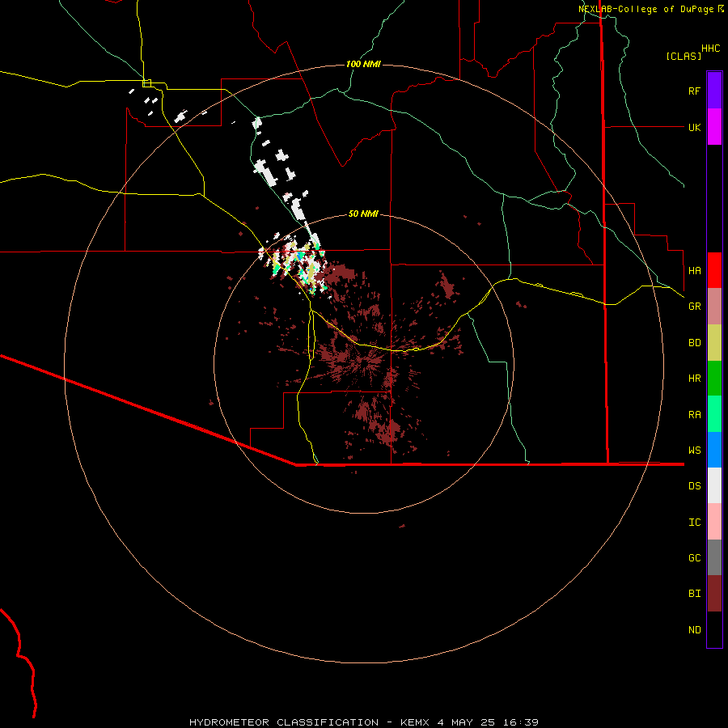
Task: Click the WS legend label
Action: coord(694,451)
